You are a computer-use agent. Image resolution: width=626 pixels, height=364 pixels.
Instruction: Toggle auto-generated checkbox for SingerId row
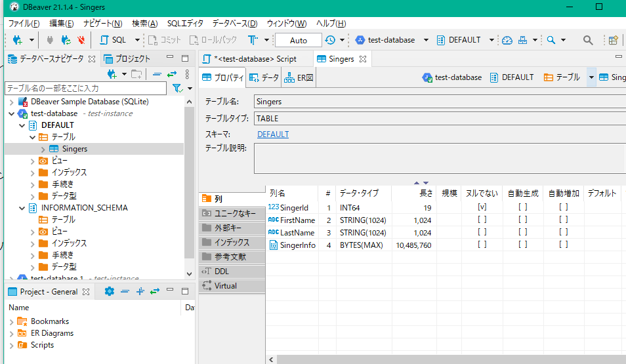click(523, 207)
